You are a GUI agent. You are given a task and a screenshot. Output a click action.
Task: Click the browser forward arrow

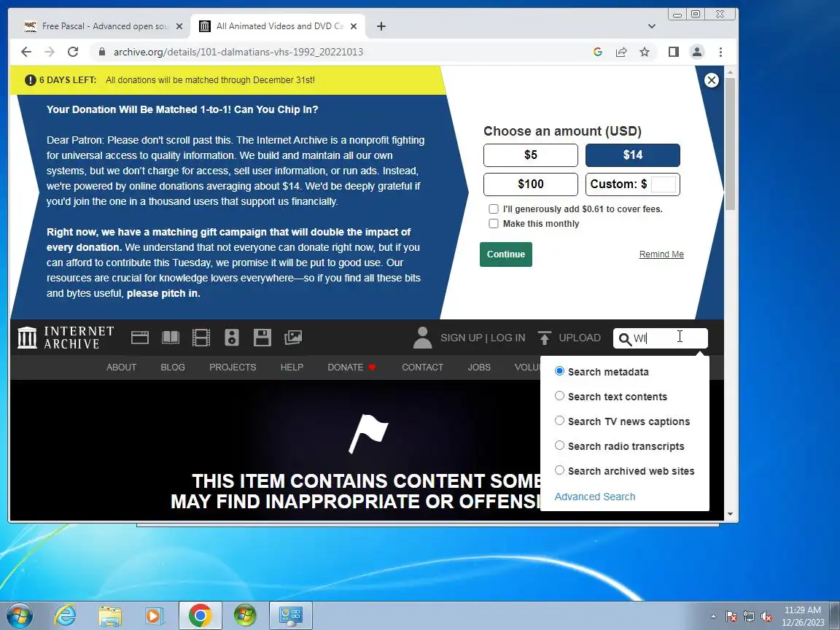pyautogui.click(x=50, y=52)
